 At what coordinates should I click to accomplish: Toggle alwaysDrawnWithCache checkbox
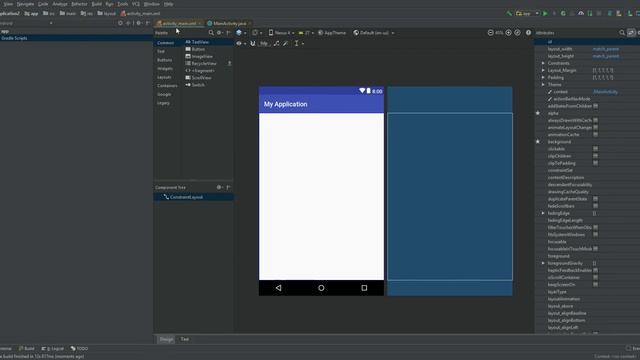pyautogui.click(x=596, y=120)
